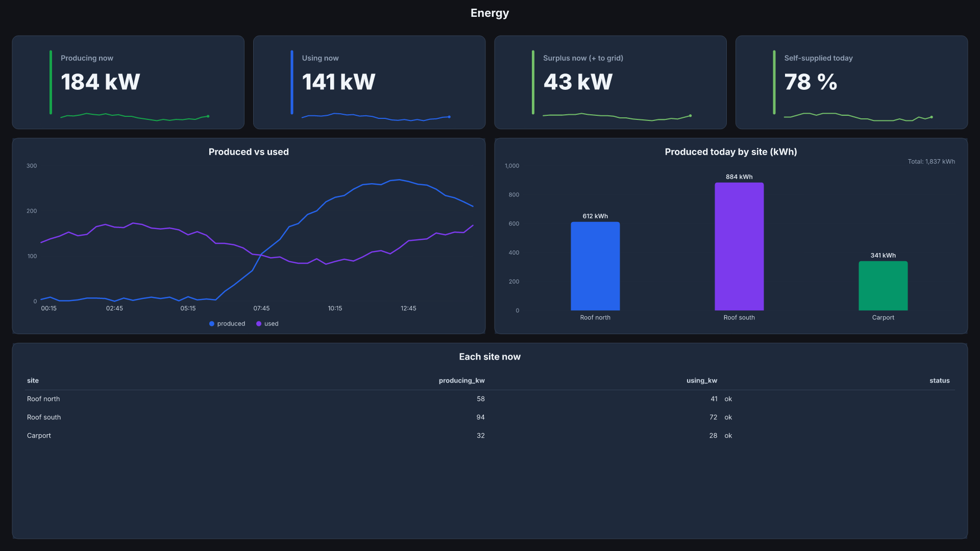Click the 'Produced today by site (kWh)' title
Screen dimensions: 980x551
point(731,152)
